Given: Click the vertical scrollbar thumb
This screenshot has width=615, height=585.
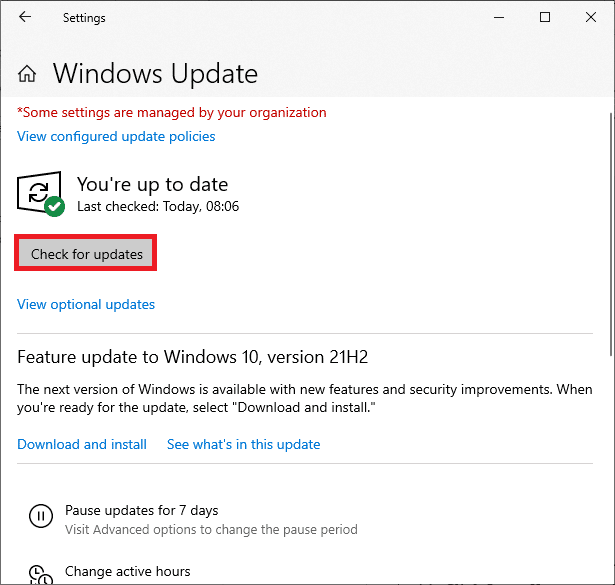Looking at the screenshot, I should 611,234.
